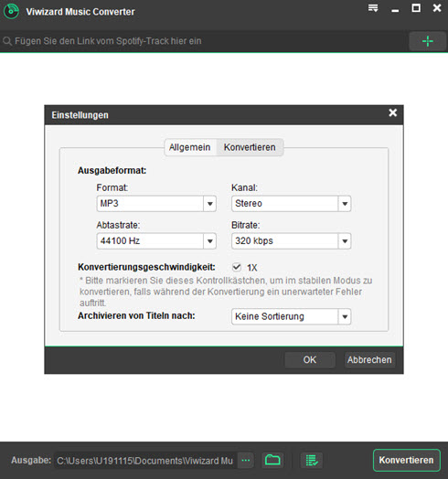Click the Abbrechen button
The height and width of the screenshot is (479, 448).
point(369,360)
